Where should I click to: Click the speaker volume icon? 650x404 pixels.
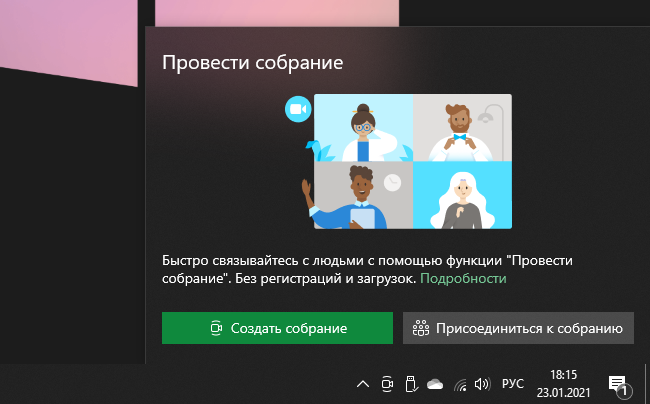[483, 384]
